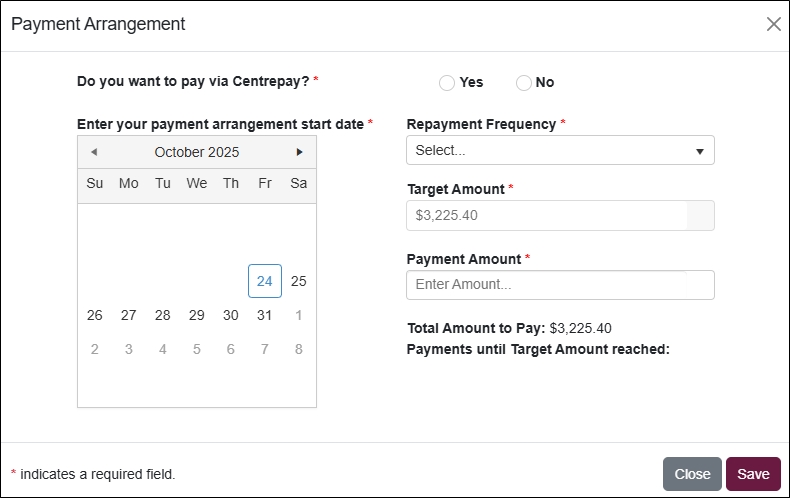Close the Payment Arrangement dialog with X
Screen dimensions: 790x498
[x=773, y=24]
